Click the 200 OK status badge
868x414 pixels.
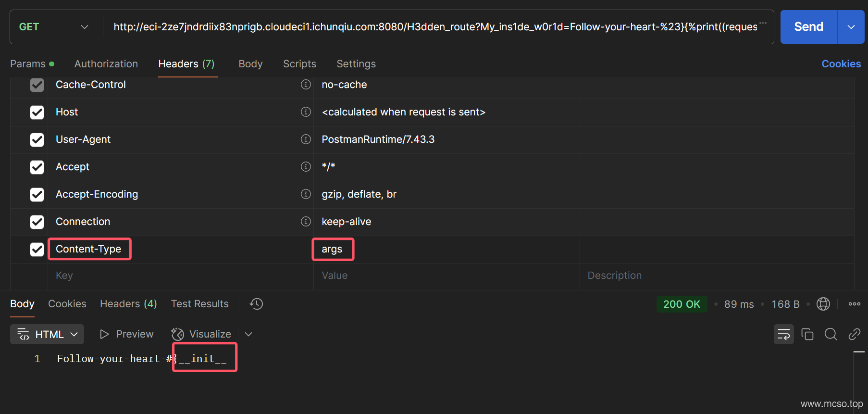pyautogui.click(x=682, y=304)
